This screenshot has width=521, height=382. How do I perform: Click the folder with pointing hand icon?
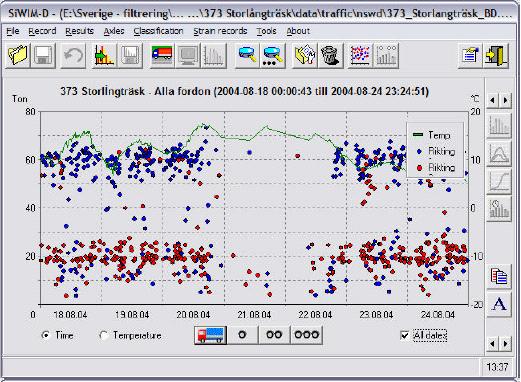coord(305,55)
